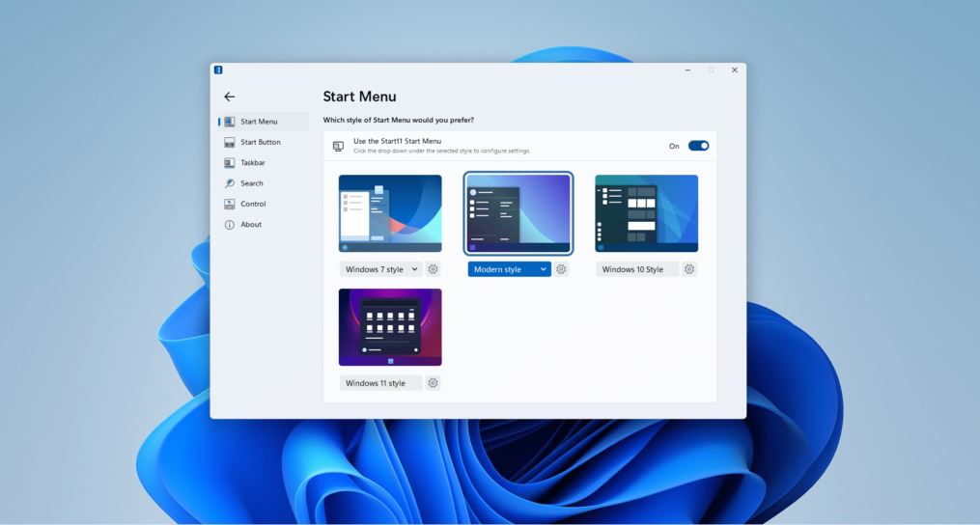Click the Taskbar sidebar icon
980x525 pixels.
click(230, 162)
